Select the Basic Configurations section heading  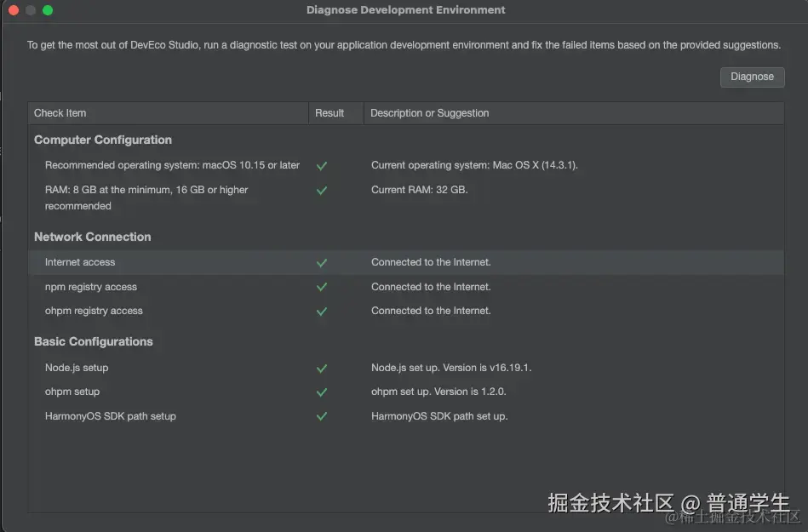point(94,341)
